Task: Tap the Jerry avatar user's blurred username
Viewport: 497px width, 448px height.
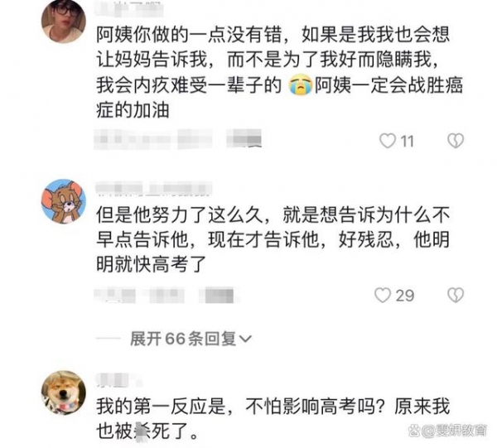Action: tap(154, 188)
